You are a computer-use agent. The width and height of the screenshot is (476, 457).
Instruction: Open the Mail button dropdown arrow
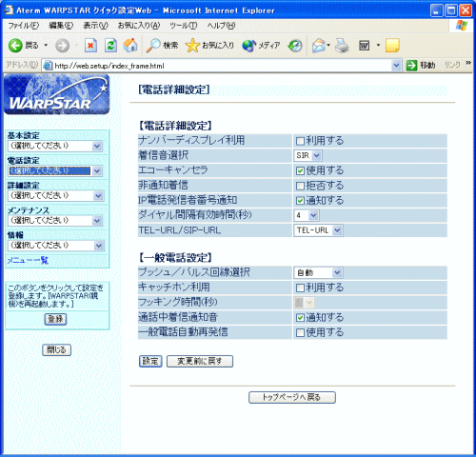328,46
